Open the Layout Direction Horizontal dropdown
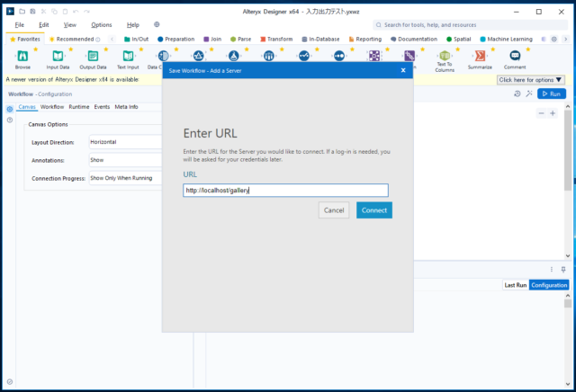The height and width of the screenshot is (392, 576). (x=125, y=142)
